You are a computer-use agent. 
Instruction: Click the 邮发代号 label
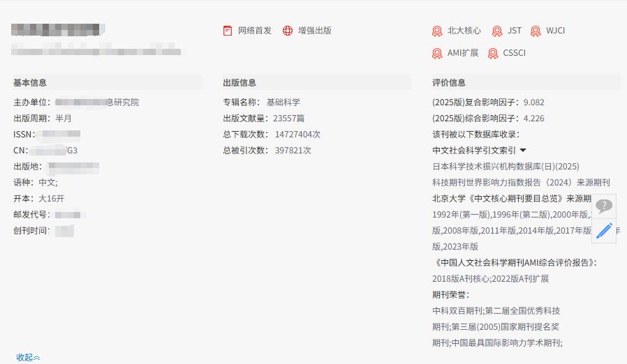coord(32,215)
